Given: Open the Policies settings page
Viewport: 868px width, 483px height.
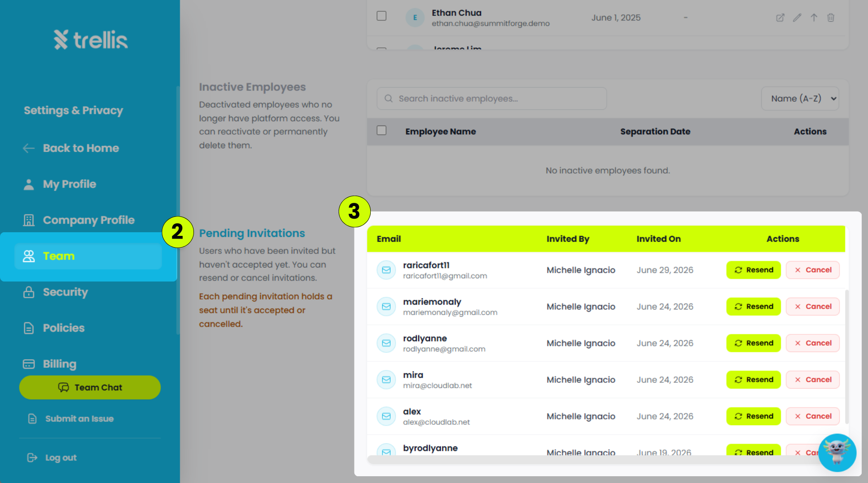Looking at the screenshot, I should [54, 328].
